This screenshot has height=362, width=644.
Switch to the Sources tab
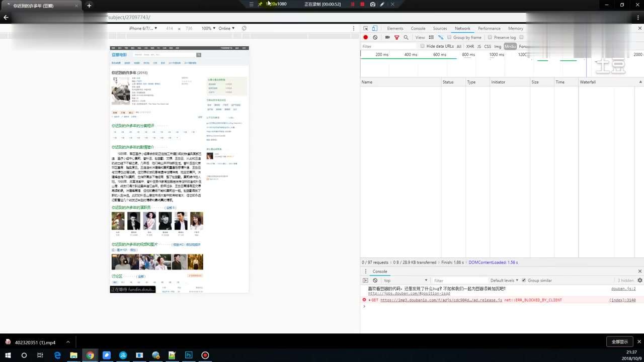(440, 28)
